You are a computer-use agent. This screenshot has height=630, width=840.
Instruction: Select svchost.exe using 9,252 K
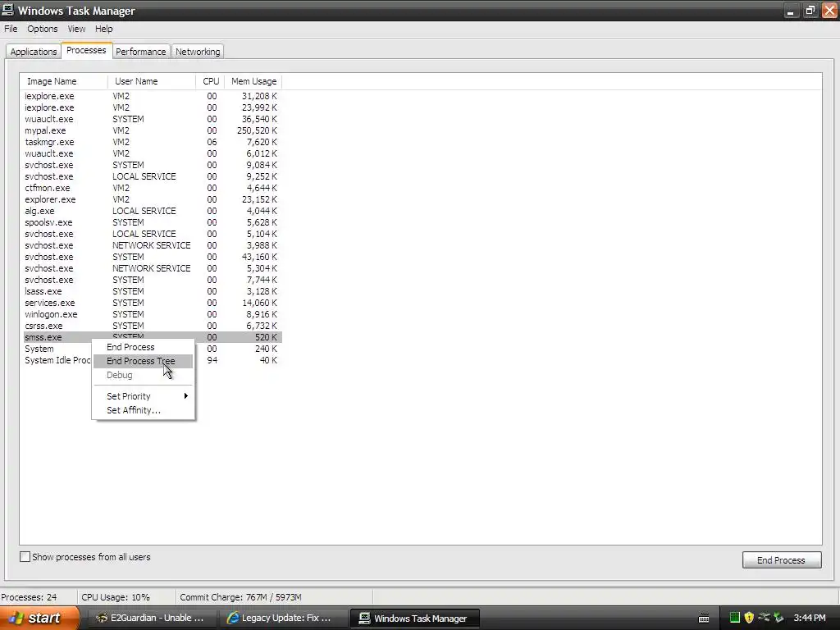tap(153, 176)
